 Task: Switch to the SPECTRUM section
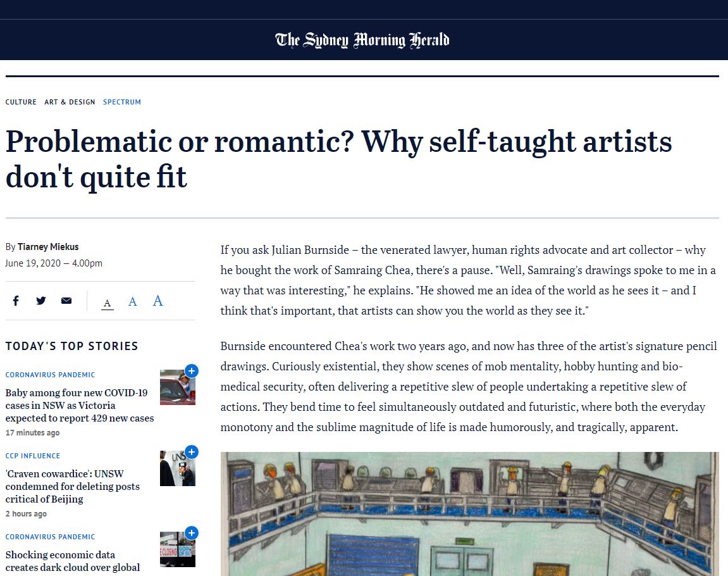tap(121, 102)
